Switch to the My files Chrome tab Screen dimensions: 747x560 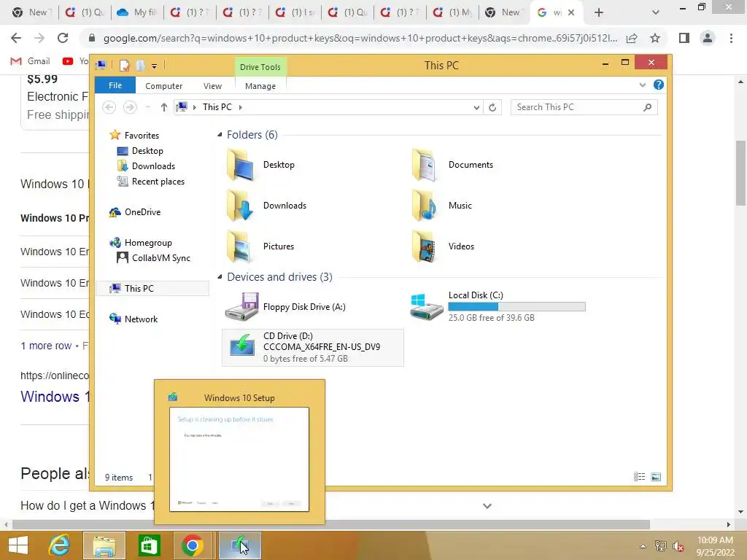coord(137,12)
